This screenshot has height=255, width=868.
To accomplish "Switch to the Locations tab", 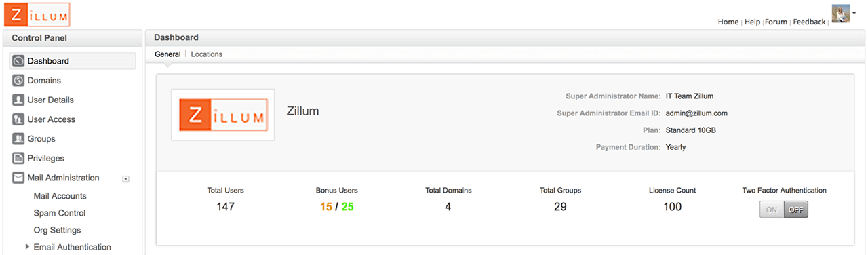I will click(206, 54).
